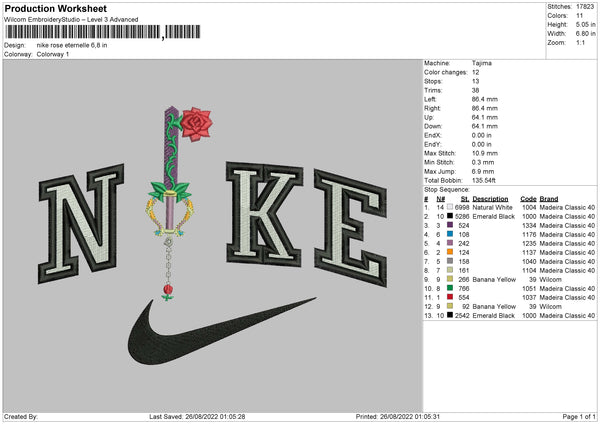This screenshot has height=424, width=600.
Task: Click the 'Colorway 1' value
Action: tap(53, 54)
